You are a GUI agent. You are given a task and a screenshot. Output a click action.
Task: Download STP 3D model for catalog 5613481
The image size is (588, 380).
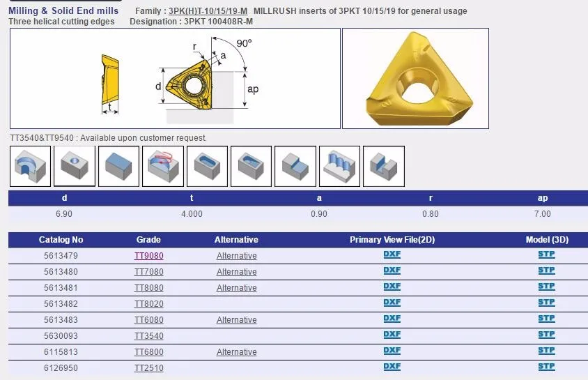(546, 287)
